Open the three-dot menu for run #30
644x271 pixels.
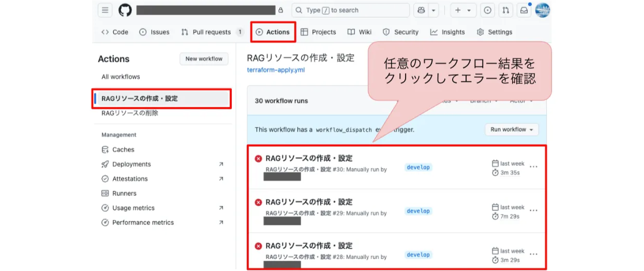[x=534, y=167]
